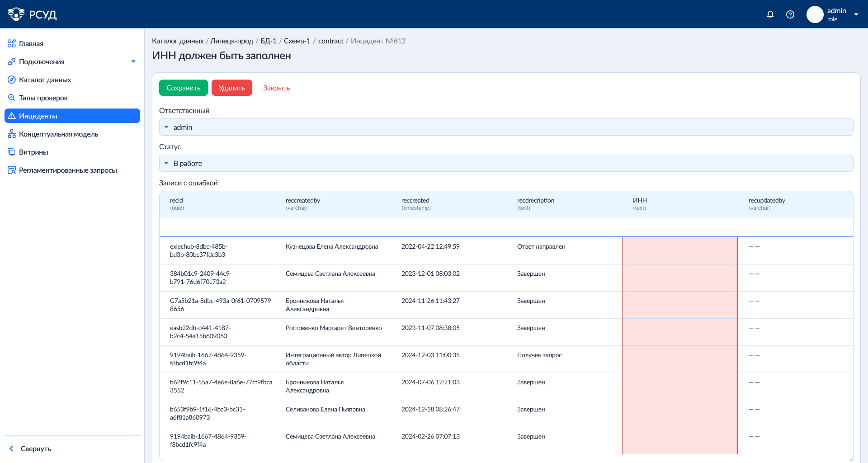The width and height of the screenshot is (868, 463).
Task: Open the admin account dropdown arrow
Action: [x=856, y=14]
